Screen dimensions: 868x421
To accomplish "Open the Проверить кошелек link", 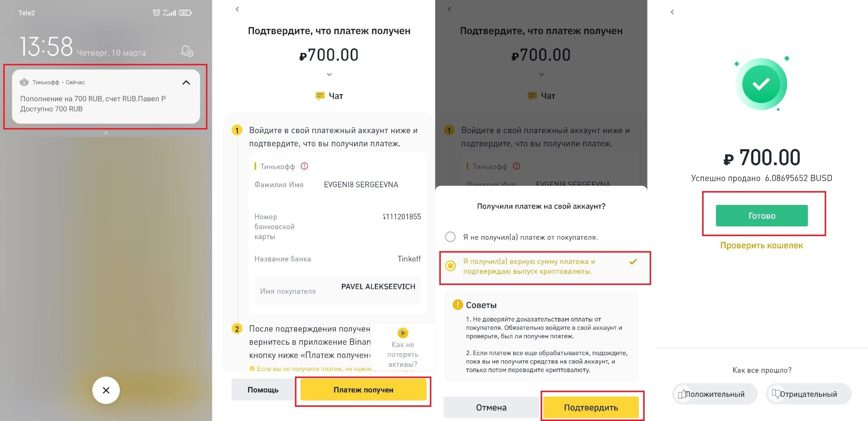I will 762,245.
